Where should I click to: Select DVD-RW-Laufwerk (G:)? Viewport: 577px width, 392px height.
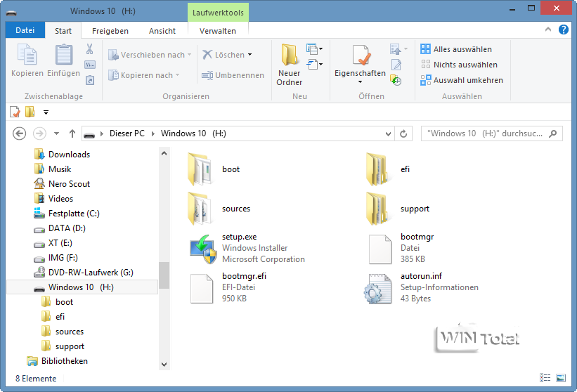[x=91, y=273]
